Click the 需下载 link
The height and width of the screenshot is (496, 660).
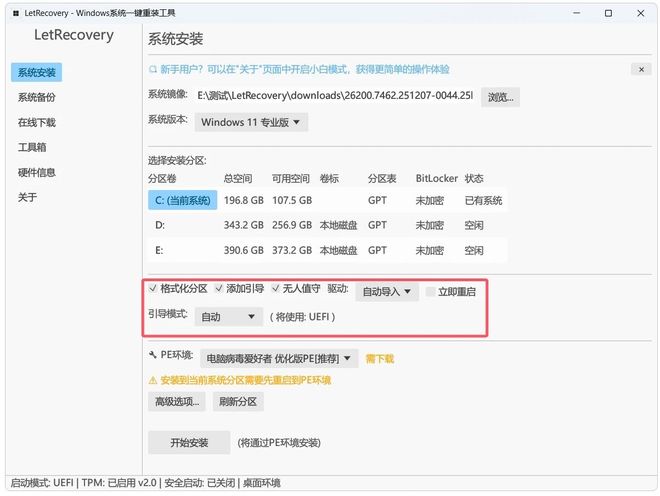coord(380,359)
